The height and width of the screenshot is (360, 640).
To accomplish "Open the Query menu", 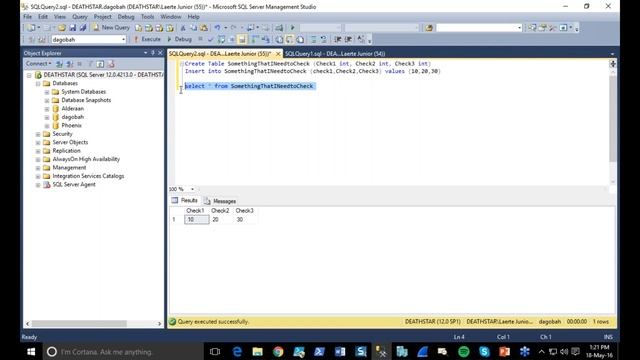I will (80, 17).
